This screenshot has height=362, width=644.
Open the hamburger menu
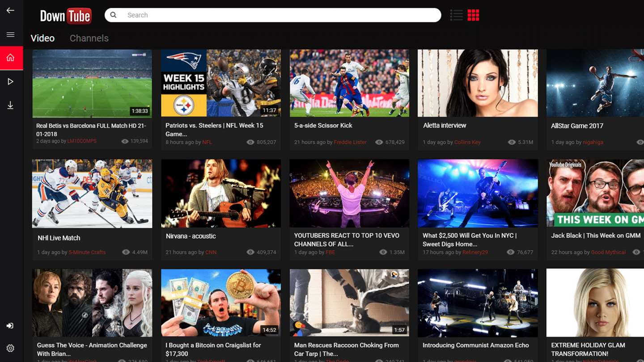click(10, 35)
